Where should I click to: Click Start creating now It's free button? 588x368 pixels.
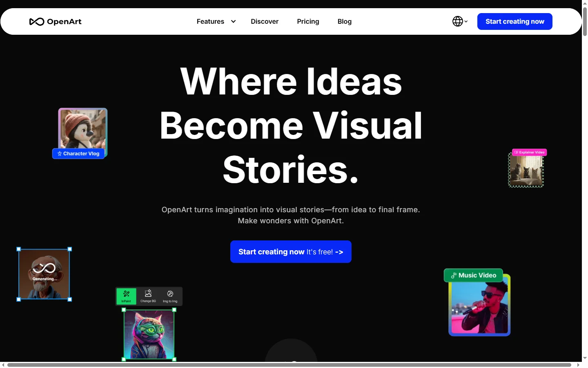[x=291, y=251]
